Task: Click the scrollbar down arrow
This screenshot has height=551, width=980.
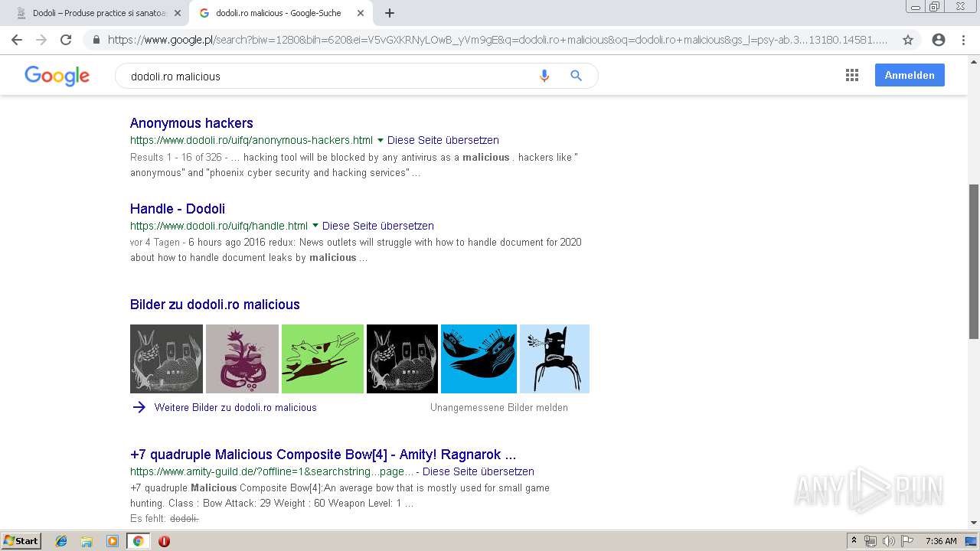Action: (x=974, y=523)
